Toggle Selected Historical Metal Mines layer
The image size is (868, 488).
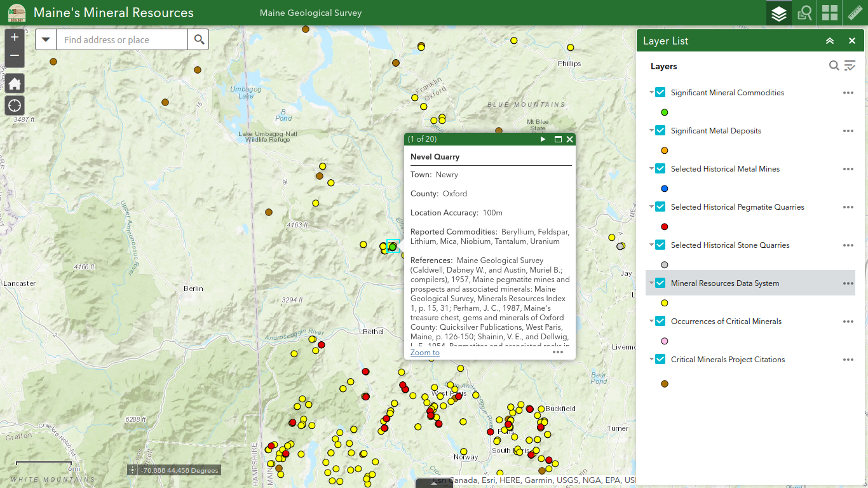(x=660, y=168)
